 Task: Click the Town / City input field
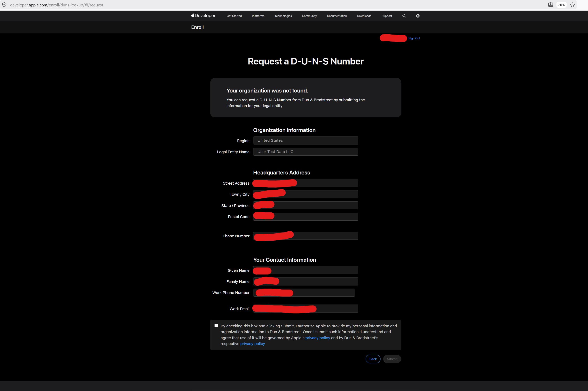pos(306,194)
